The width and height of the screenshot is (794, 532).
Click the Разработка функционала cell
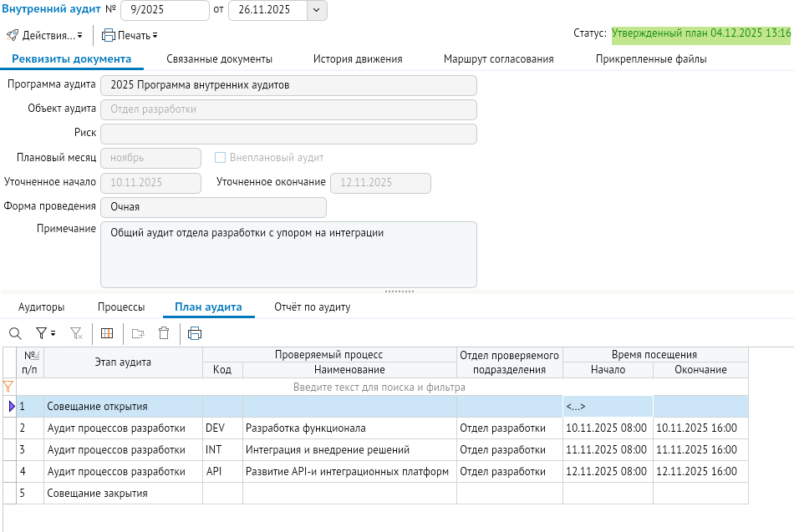pyautogui.click(x=349, y=428)
